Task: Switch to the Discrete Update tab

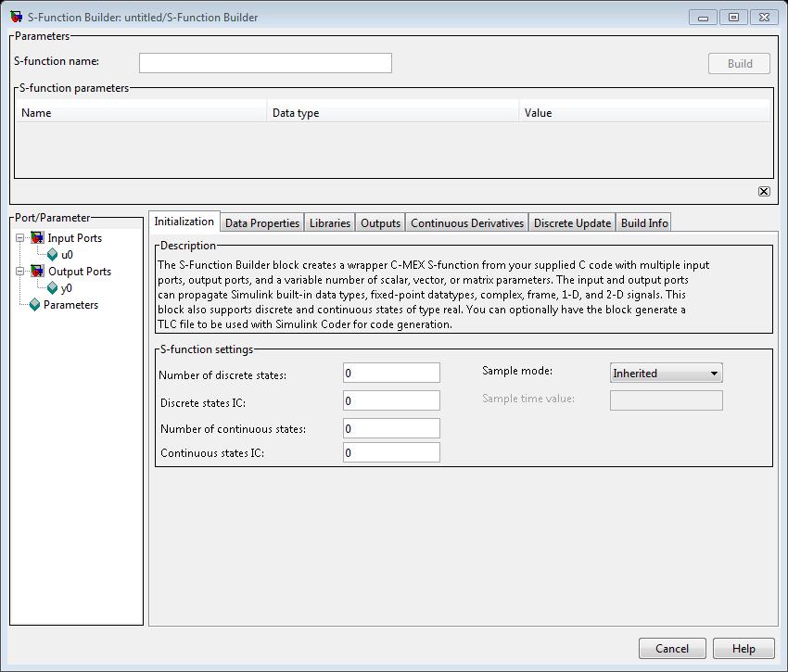Action: (x=572, y=222)
